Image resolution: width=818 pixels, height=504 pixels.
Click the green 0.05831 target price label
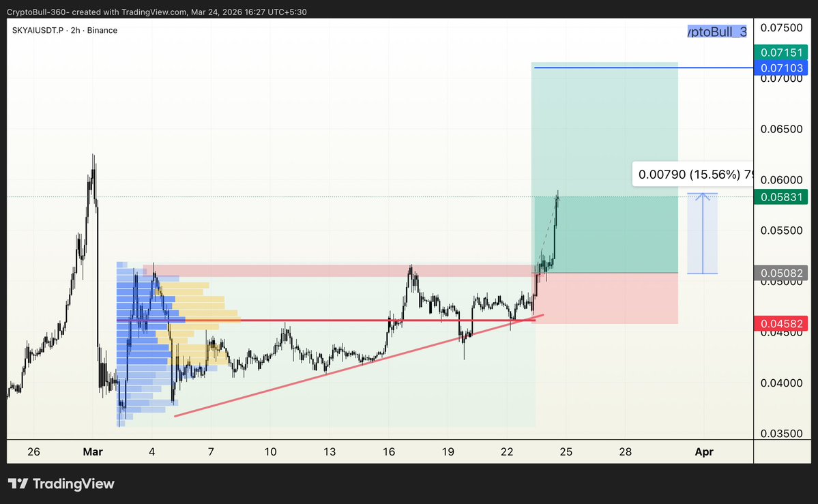[x=781, y=196]
